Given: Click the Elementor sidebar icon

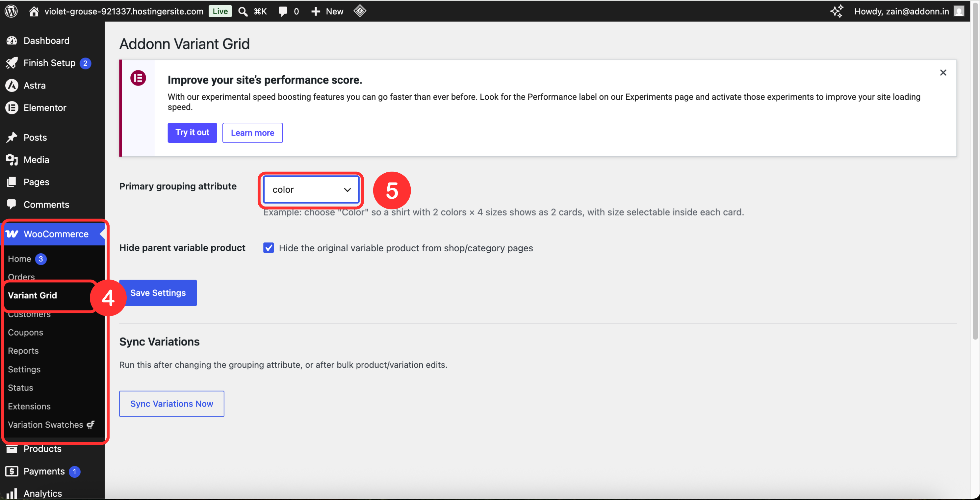Looking at the screenshot, I should (x=12, y=108).
